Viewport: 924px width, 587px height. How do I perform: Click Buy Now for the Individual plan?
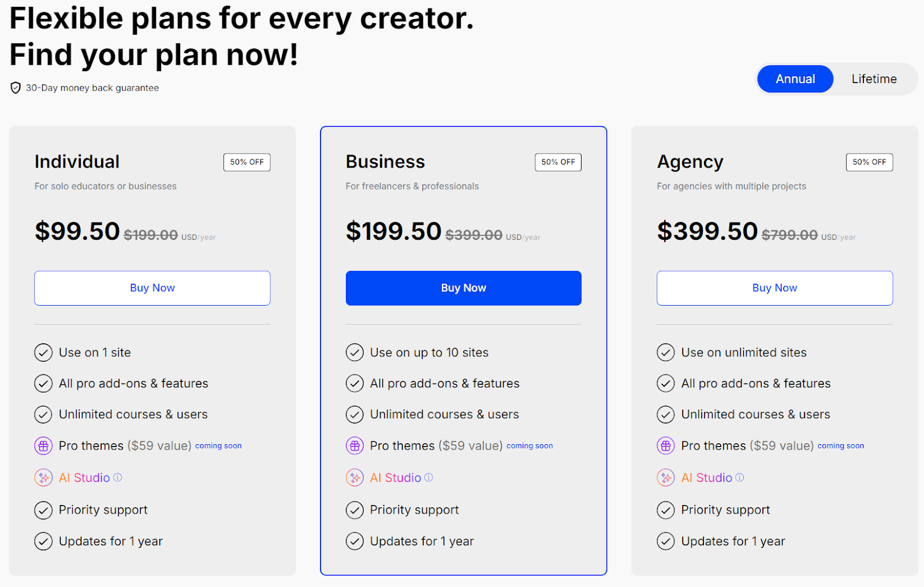(152, 288)
